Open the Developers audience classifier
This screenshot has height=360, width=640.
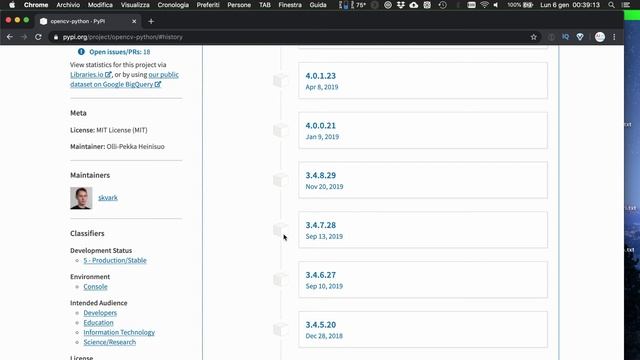tap(100, 313)
